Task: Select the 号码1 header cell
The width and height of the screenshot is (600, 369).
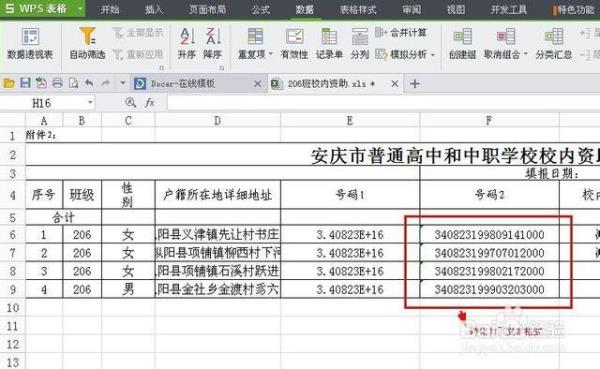Action: (x=350, y=195)
